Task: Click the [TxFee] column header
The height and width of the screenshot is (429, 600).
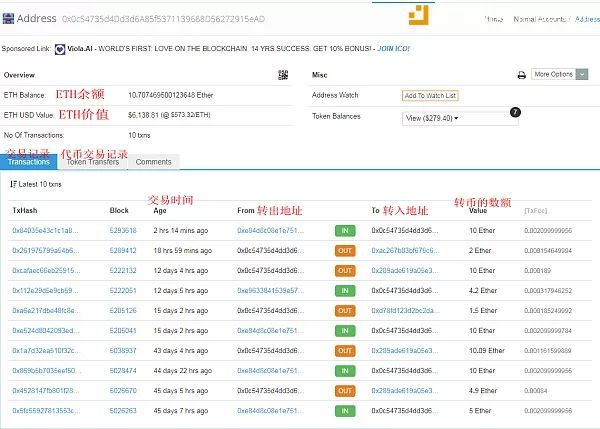Action: tap(535, 211)
